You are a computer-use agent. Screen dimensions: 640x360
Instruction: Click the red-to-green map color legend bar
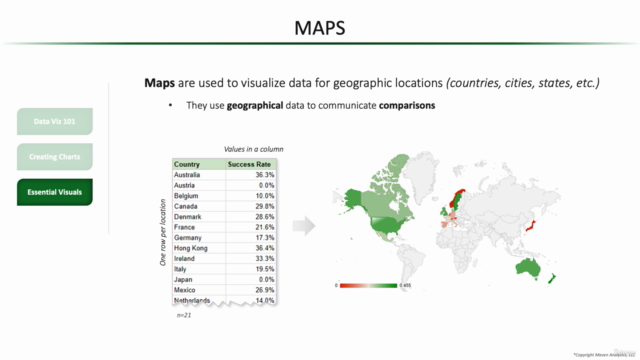(x=368, y=285)
